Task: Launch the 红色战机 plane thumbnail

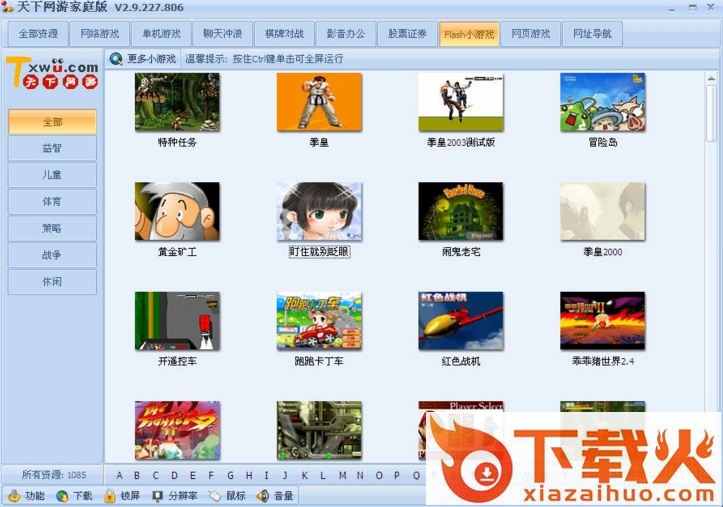Action: tap(461, 320)
